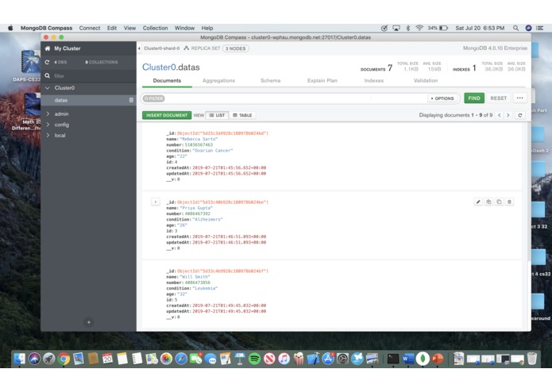Image resolution: width=552 pixels, height=392 pixels.
Task: Open the Explain Plan tab
Action: pos(322,80)
